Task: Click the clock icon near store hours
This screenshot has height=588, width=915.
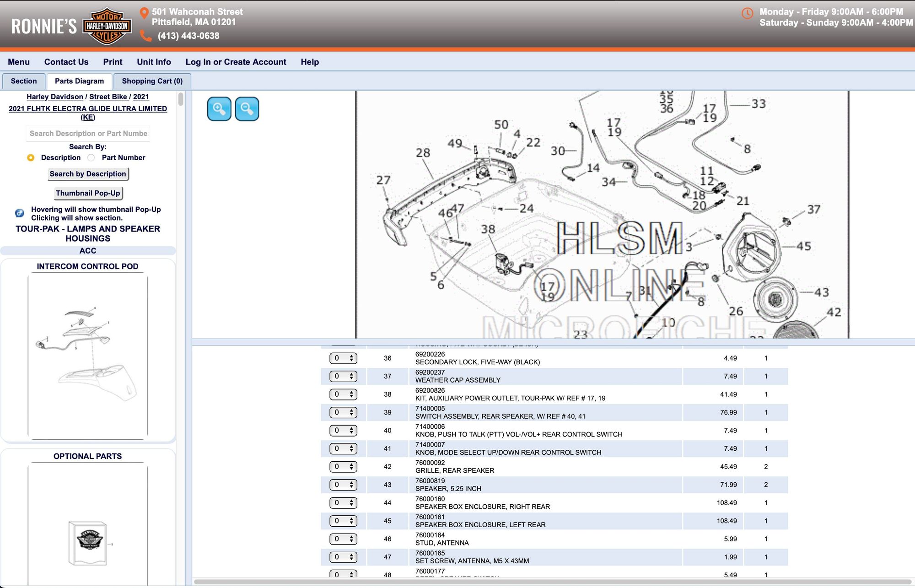Action: point(747,13)
